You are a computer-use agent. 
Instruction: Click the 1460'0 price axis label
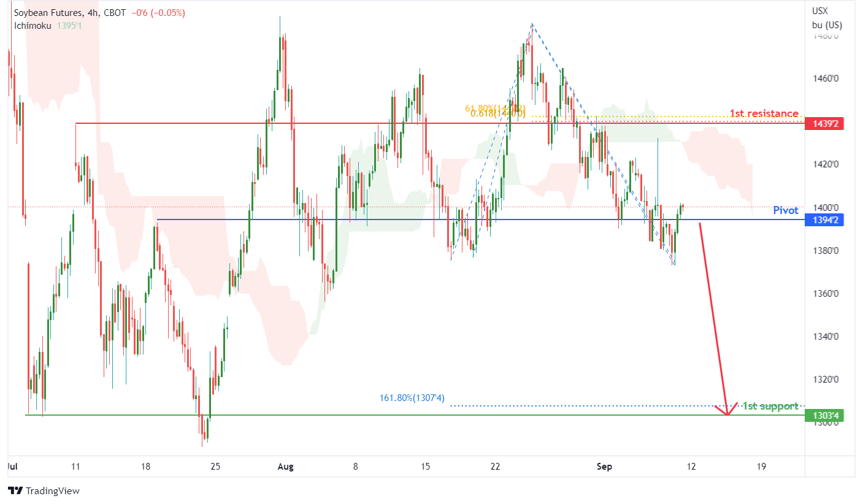[x=826, y=78]
